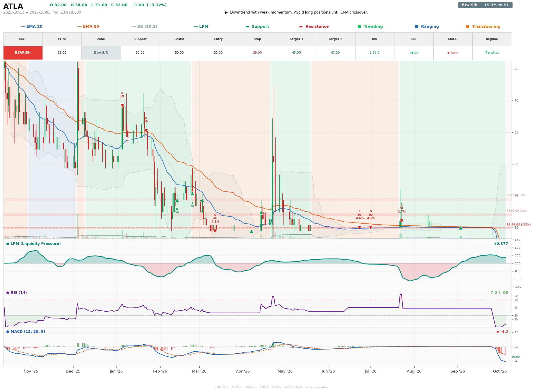534x392 pixels.
Task: Click the MACD -4.2 reading
Action: (502, 332)
